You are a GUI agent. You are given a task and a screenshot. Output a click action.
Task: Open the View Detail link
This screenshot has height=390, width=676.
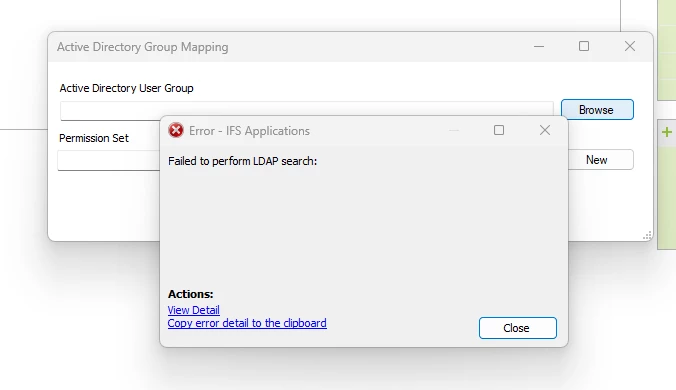coord(194,310)
